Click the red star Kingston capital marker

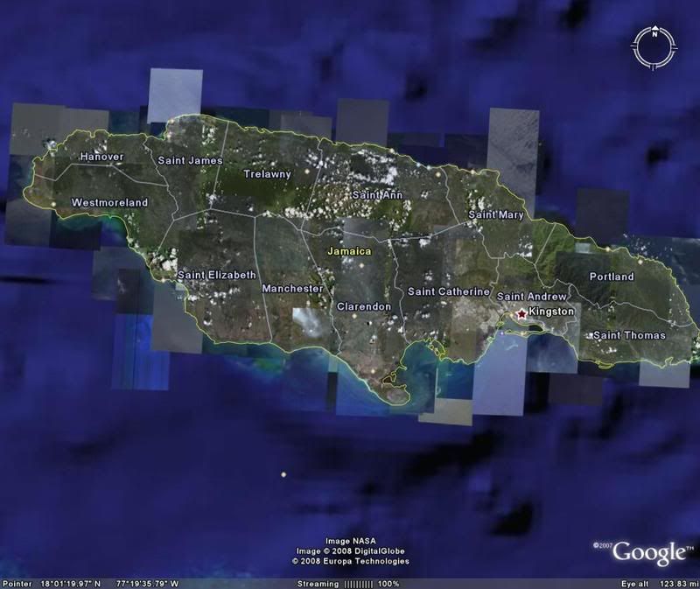click(522, 312)
